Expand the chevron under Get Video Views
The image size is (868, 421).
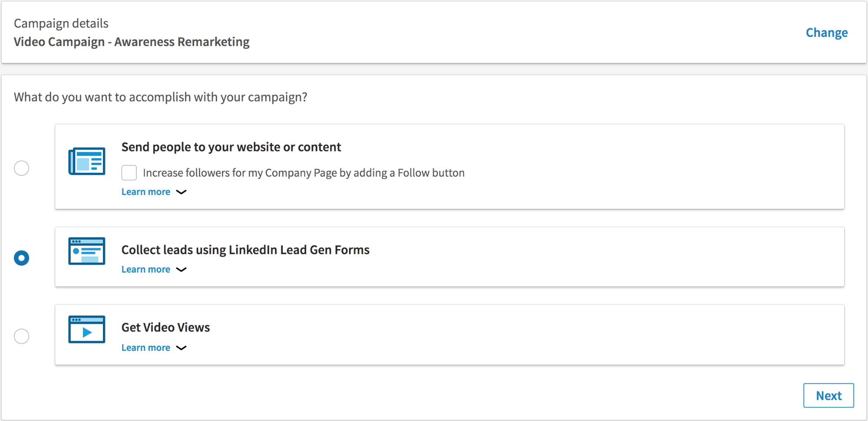182,348
